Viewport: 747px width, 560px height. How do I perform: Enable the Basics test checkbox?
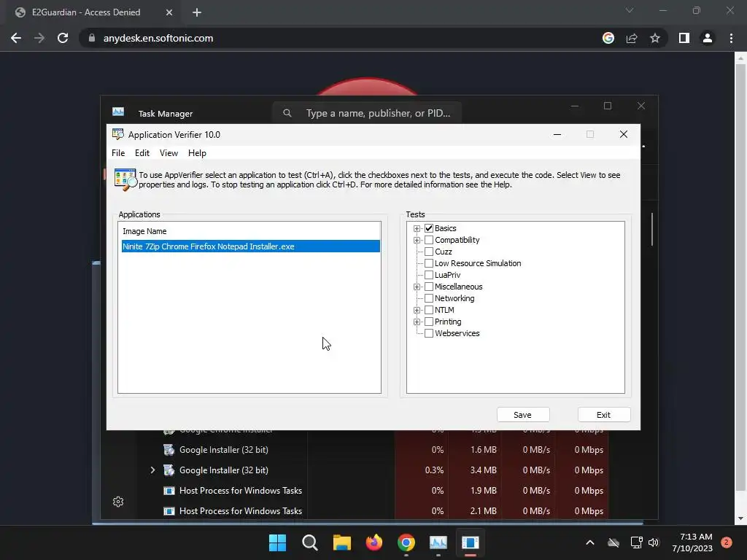point(429,228)
